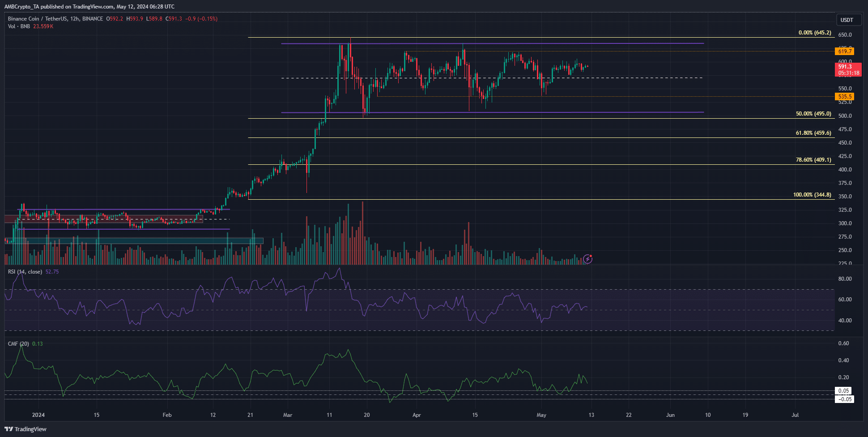Click the 2024 label on time axis
This screenshot has width=868, height=437.
point(38,415)
